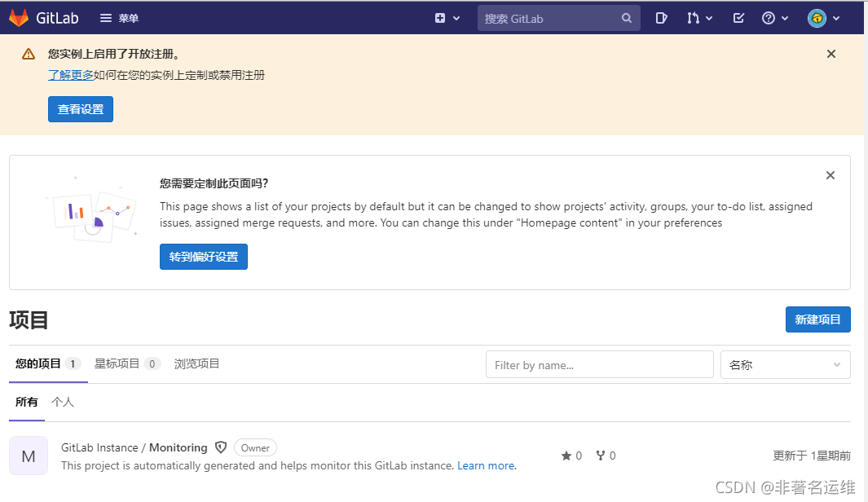Open the GitLab Instance / Monitoring project
868x502 pixels.
click(134, 447)
